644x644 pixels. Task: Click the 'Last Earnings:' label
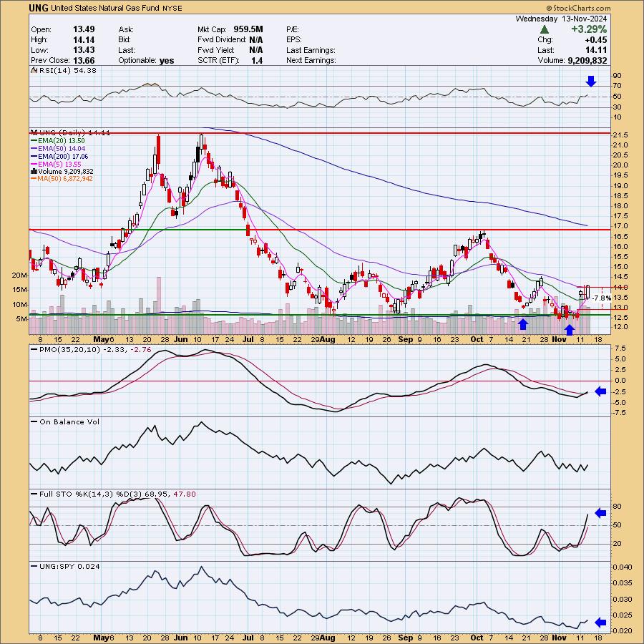(x=311, y=50)
